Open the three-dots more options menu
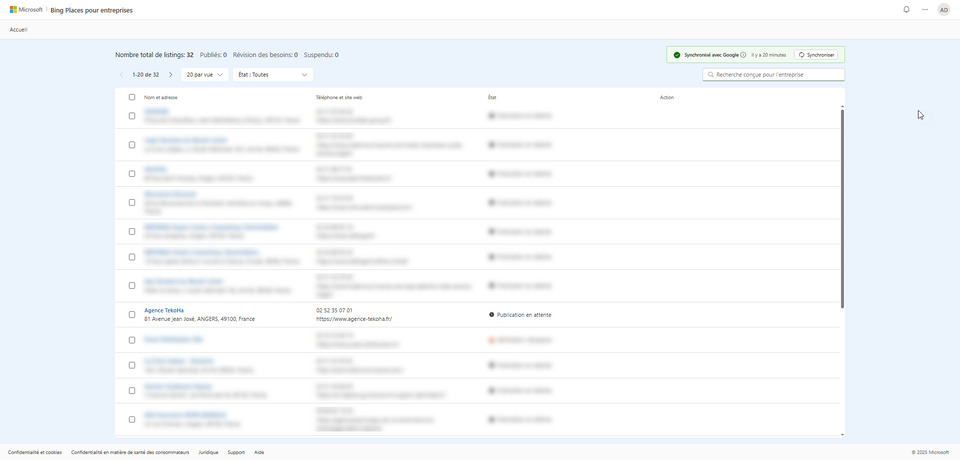The width and height of the screenshot is (960, 460). pos(925,9)
